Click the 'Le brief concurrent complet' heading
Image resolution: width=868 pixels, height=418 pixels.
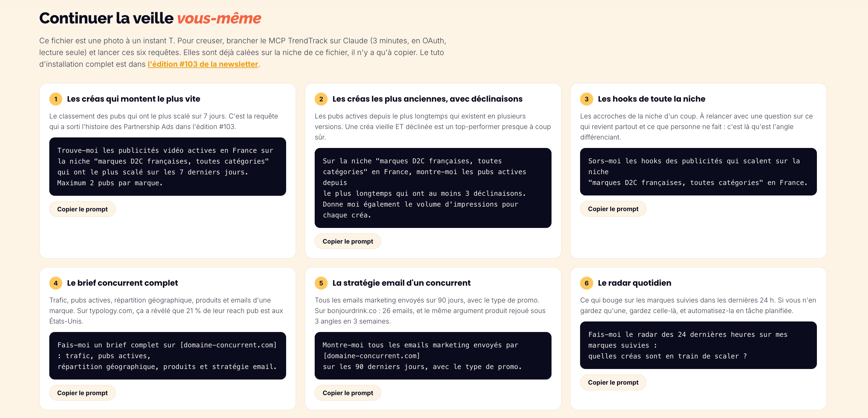coord(122,283)
